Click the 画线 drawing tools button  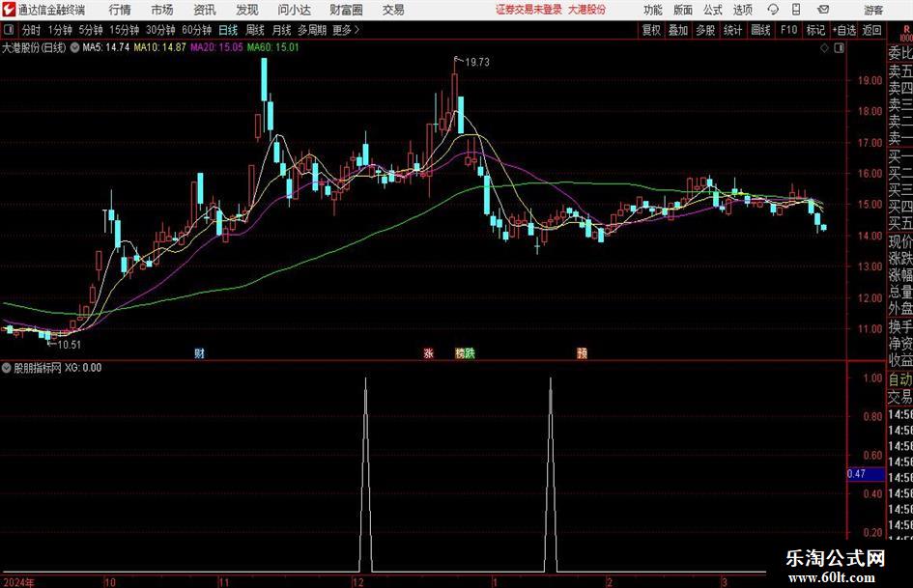click(x=760, y=30)
